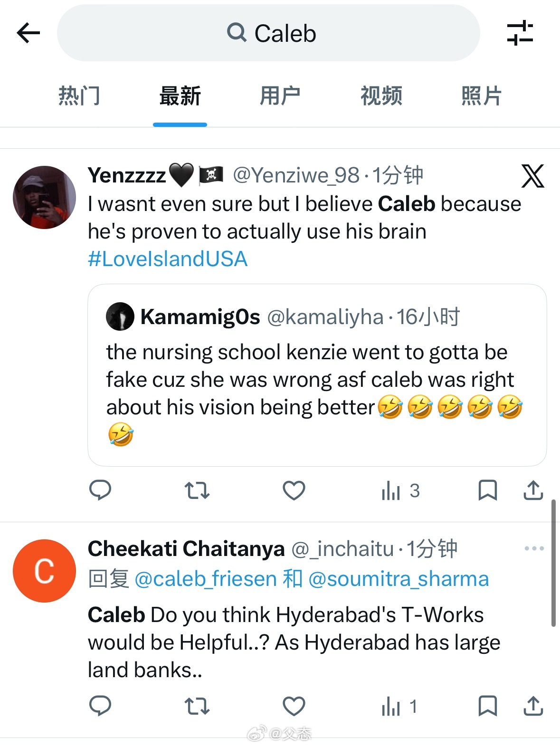Screen dimensions: 560x747
Task: View analytics for Yenzzzz's tweet
Action: point(400,491)
